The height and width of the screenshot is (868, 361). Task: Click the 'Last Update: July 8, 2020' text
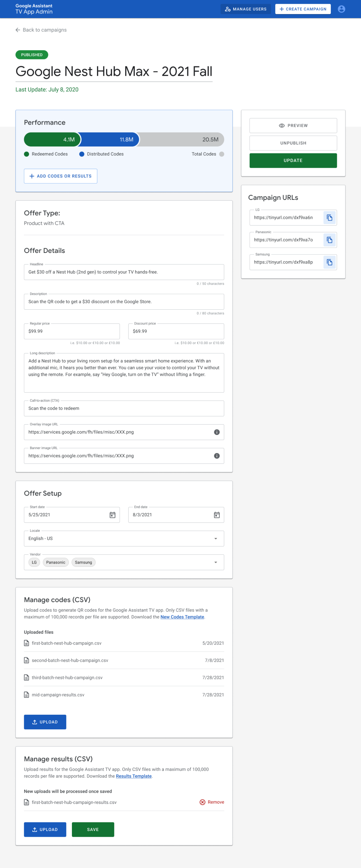click(x=47, y=90)
